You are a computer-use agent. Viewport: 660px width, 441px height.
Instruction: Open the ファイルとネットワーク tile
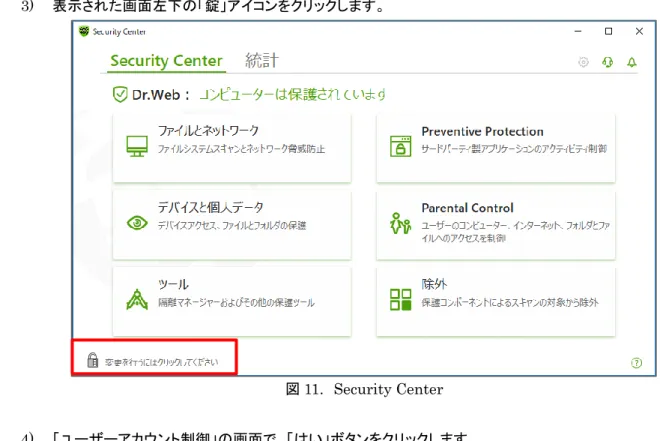[x=232, y=148]
